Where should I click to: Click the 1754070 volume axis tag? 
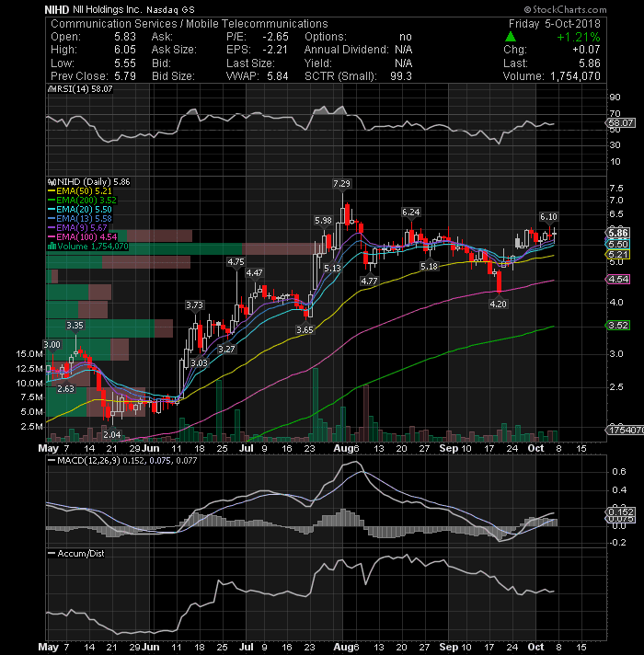tap(625, 430)
